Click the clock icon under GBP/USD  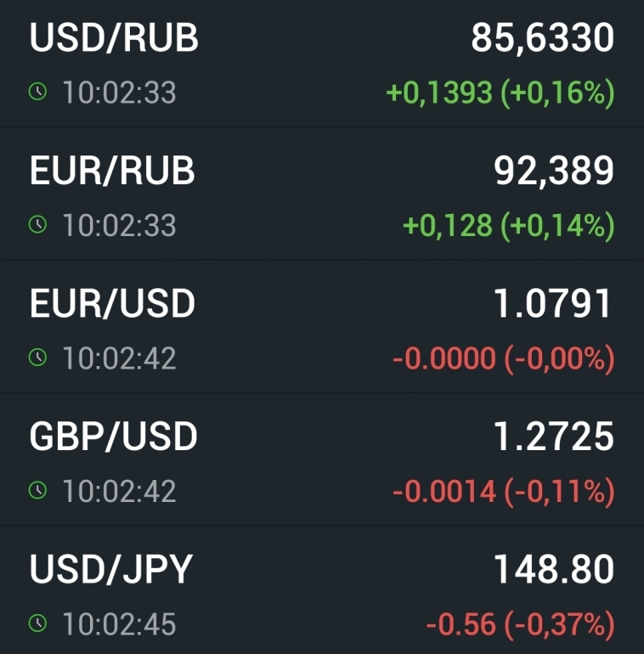coord(37,490)
